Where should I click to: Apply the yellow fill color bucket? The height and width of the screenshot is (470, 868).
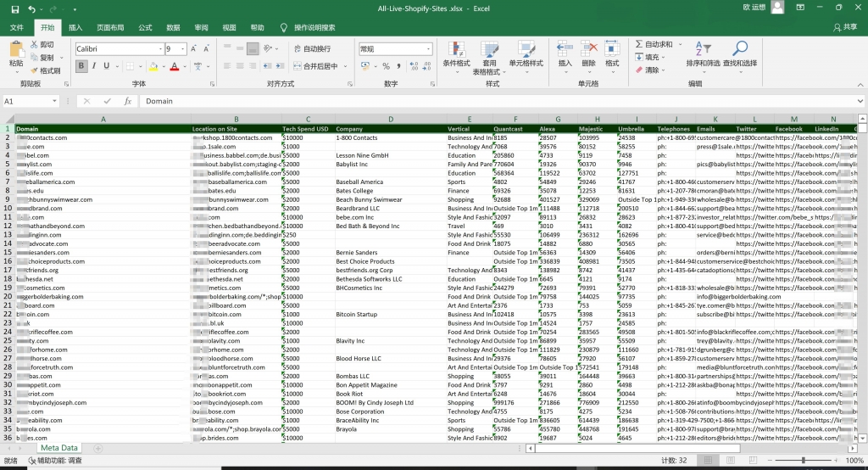click(x=153, y=66)
